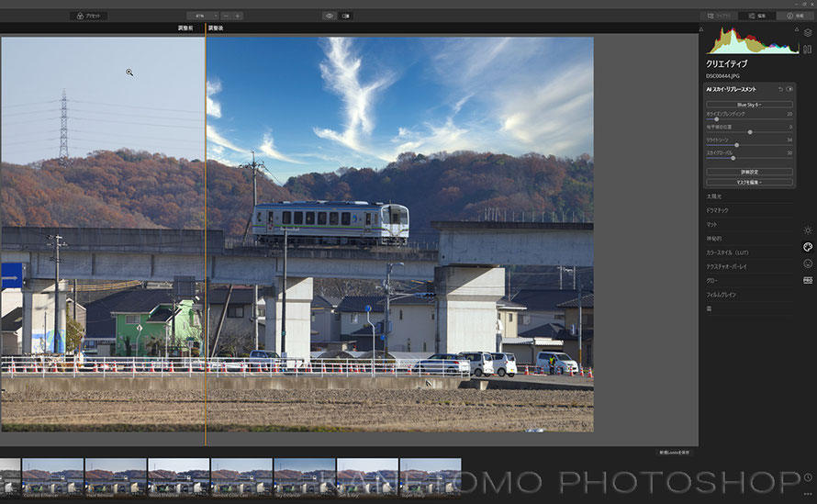Reset the AI Sky Replacement tool
The image size is (817, 504).
pyautogui.click(x=780, y=90)
